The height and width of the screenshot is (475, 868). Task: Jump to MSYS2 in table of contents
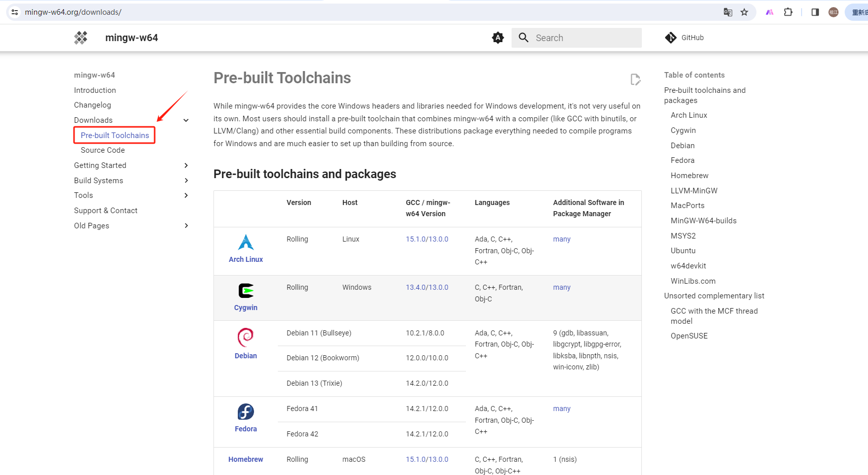(x=683, y=236)
